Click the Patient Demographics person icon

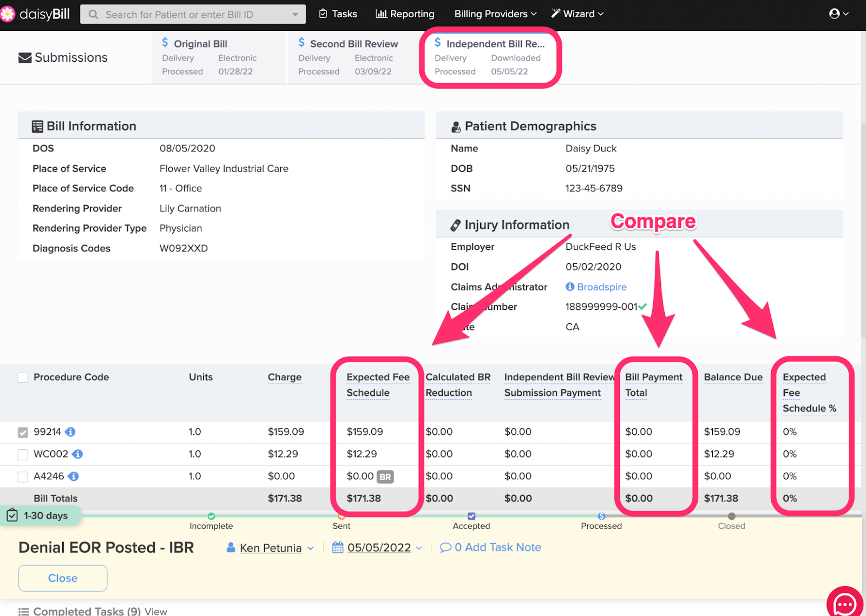point(456,127)
